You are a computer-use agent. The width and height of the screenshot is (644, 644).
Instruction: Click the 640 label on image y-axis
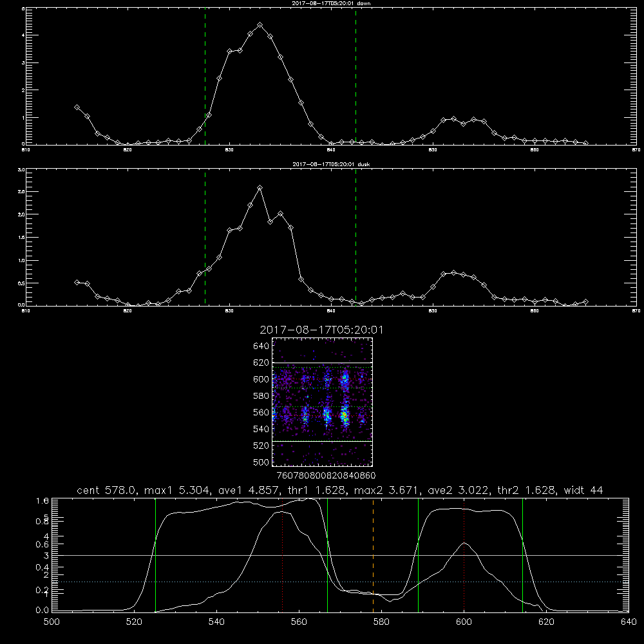pos(261,346)
